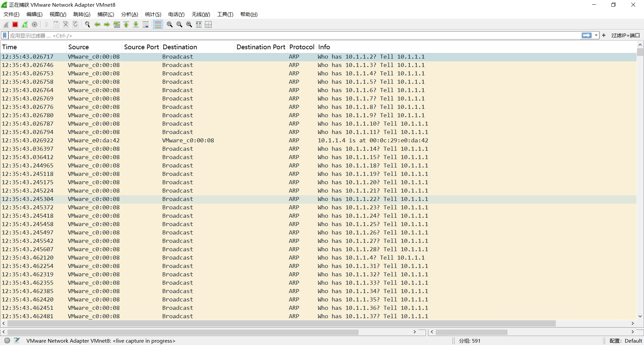
Task: Click the packet list vertical scrollbar thumb
Action: (640, 52)
